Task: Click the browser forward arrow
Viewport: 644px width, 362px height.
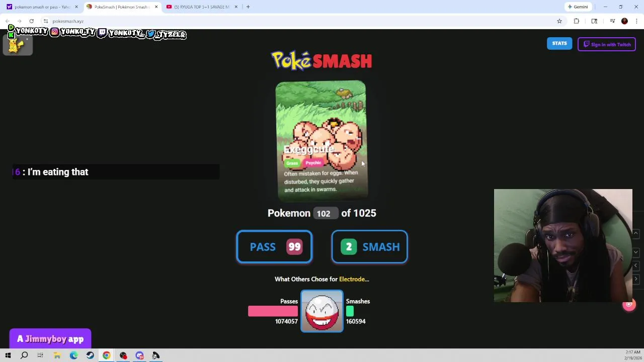Action: pyautogui.click(x=20, y=21)
